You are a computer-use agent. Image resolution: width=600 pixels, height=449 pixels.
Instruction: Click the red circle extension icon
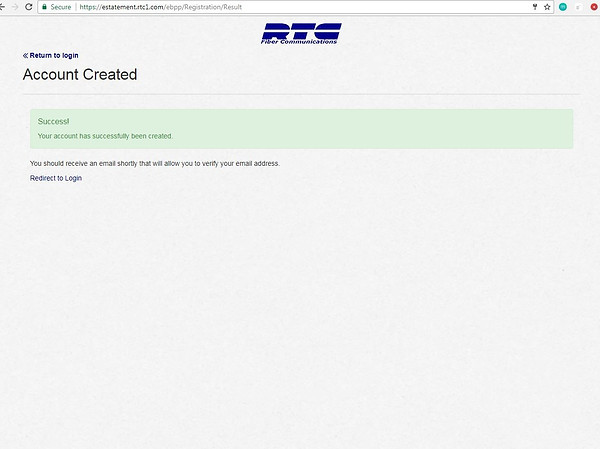coord(595,7)
